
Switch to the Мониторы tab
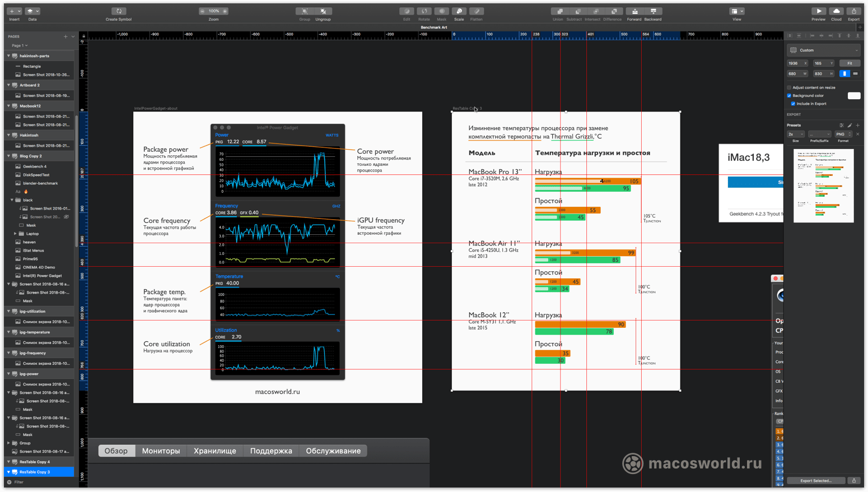tap(161, 451)
